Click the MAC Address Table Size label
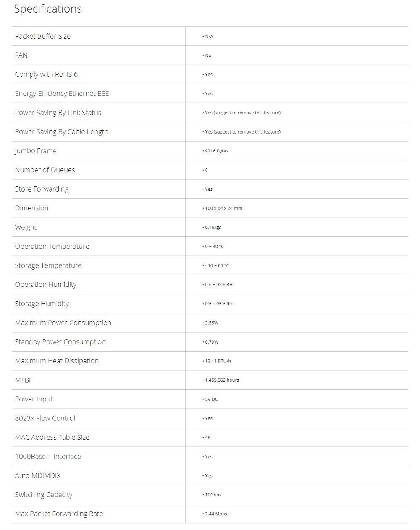This screenshot has width=420, height=530. pyautogui.click(x=52, y=438)
